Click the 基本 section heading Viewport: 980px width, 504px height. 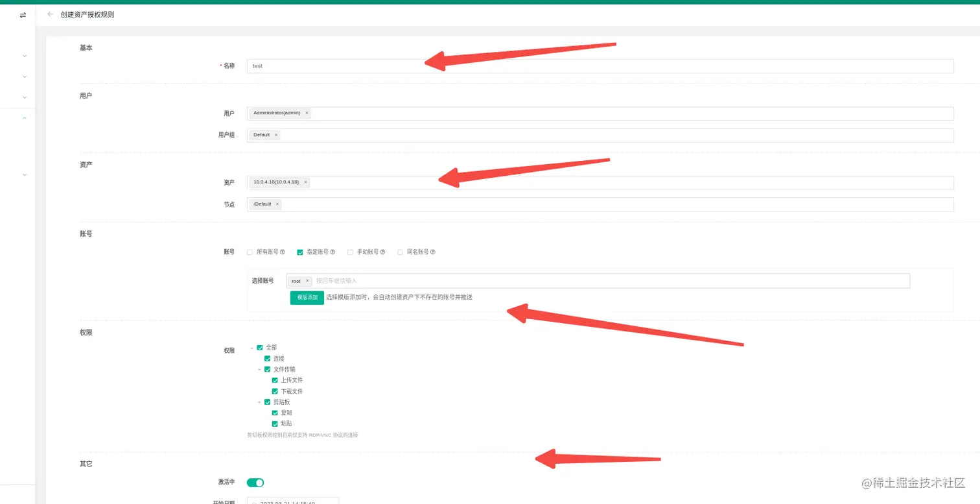[86, 48]
